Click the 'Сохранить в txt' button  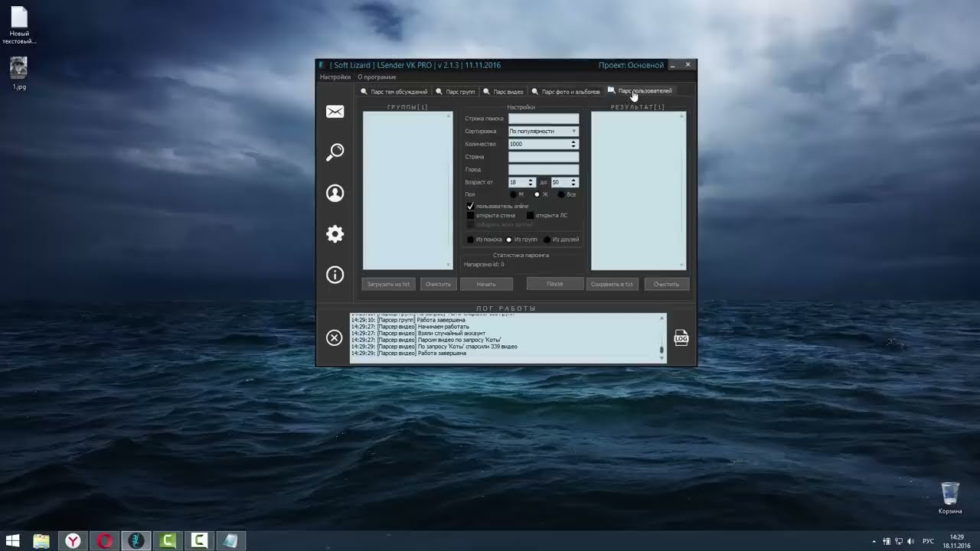(x=612, y=284)
